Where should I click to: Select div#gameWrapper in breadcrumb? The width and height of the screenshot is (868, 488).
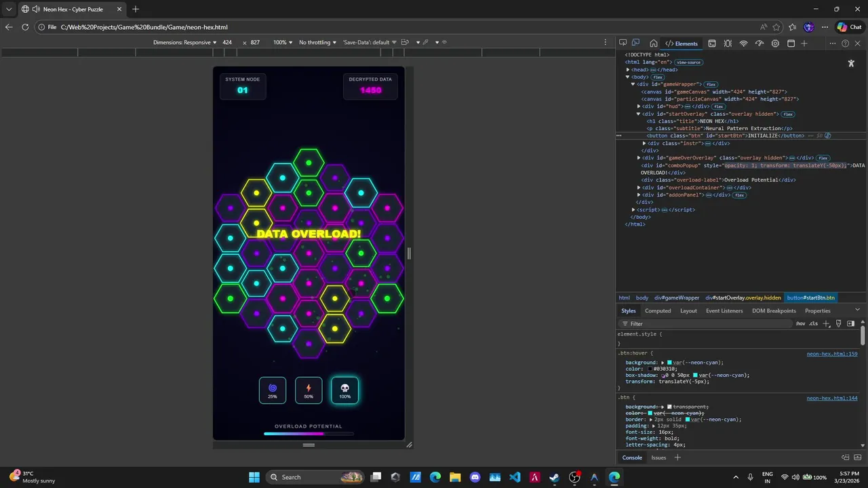(x=677, y=298)
